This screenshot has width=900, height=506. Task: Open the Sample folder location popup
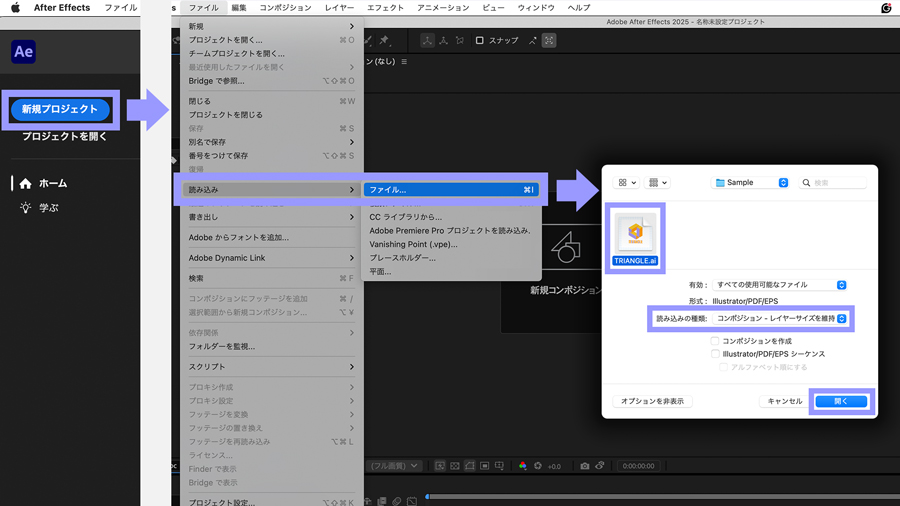(750, 182)
